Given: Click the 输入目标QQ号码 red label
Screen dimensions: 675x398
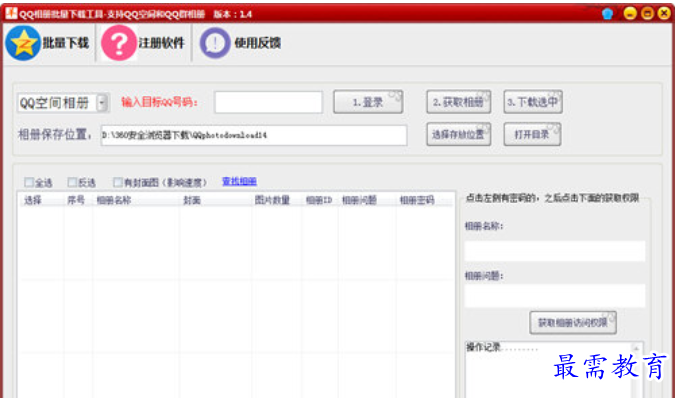Looking at the screenshot, I should click(160, 102).
